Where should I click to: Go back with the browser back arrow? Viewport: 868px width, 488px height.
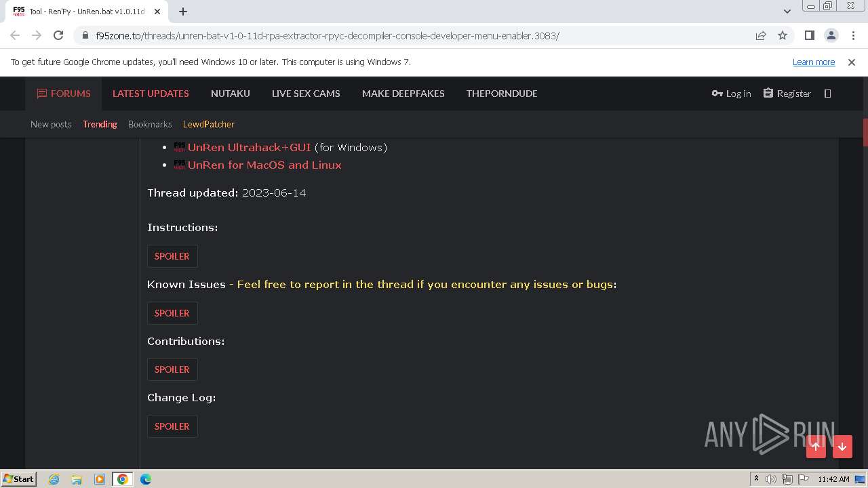pyautogui.click(x=15, y=35)
